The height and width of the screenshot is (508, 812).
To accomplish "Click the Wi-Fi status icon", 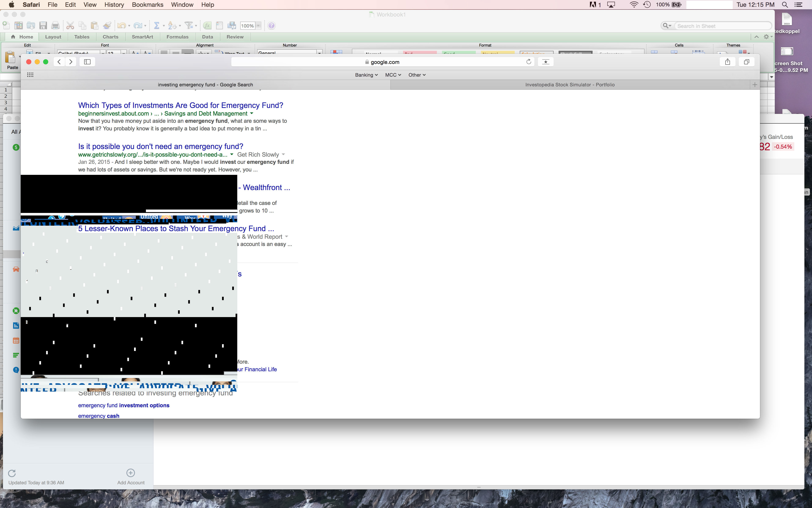I will pyautogui.click(x=634, y=5).
